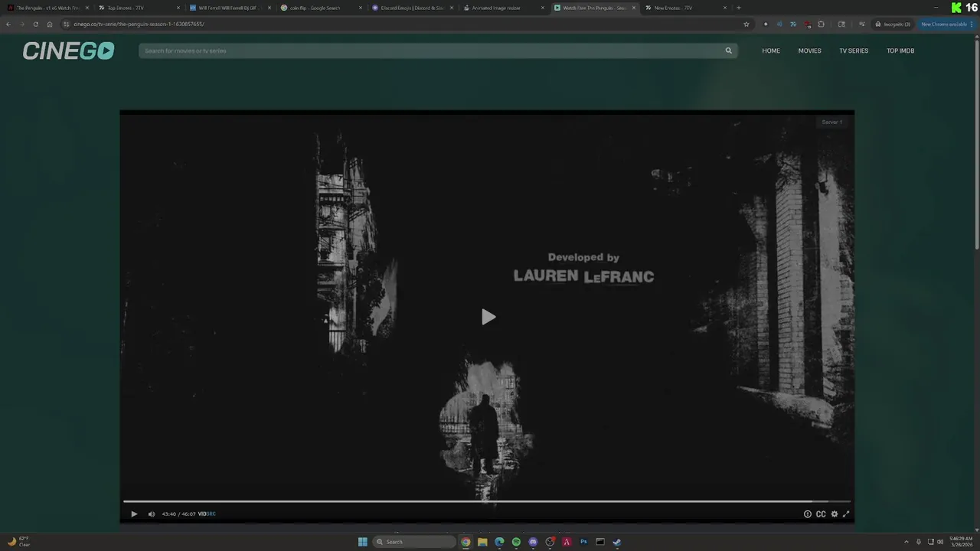Close the Top Emotes - 7TV tab
The height and width of the screenshot is (551, 980).
click(x=178, y=8)
